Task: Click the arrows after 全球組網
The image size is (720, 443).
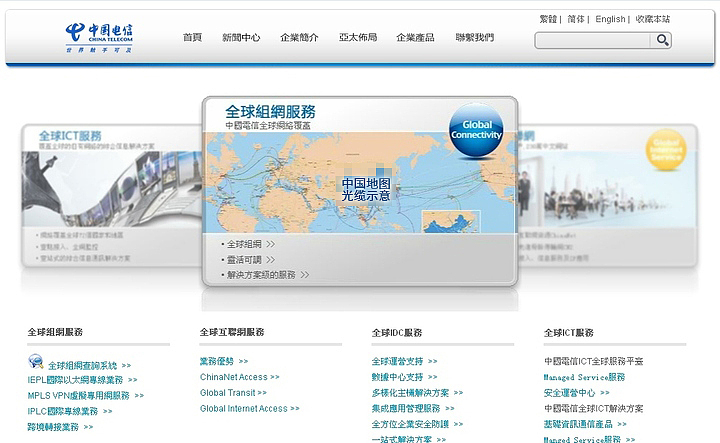Action: pyautogui.click(x=270, y=244)
